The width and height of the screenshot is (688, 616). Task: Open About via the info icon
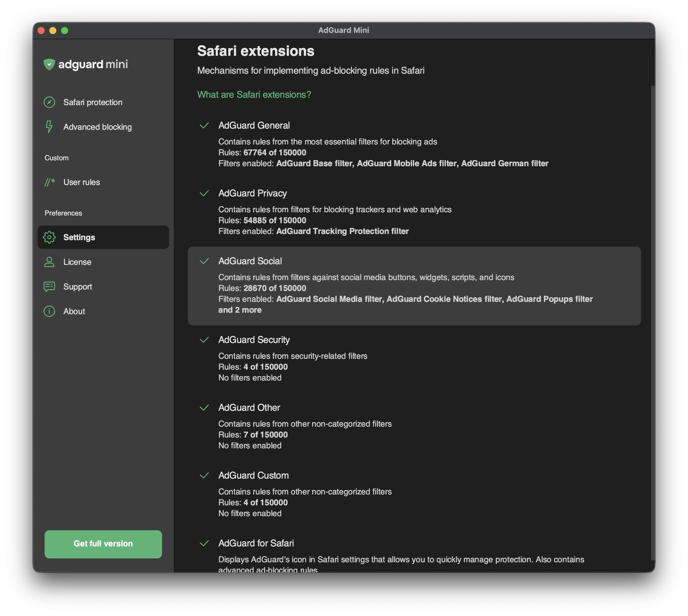tap(49, 311)
